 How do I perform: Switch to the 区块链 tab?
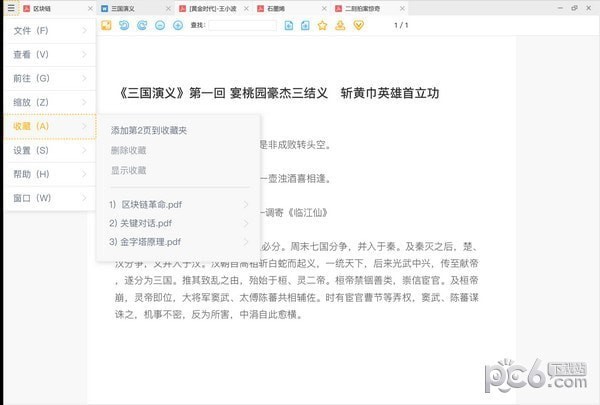point(58,8)
